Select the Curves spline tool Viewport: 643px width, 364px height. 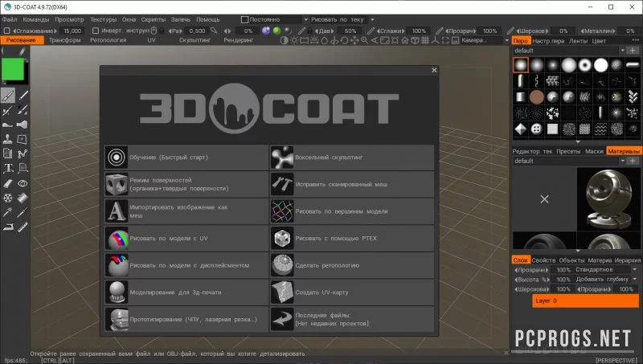[x=23, y=153]
